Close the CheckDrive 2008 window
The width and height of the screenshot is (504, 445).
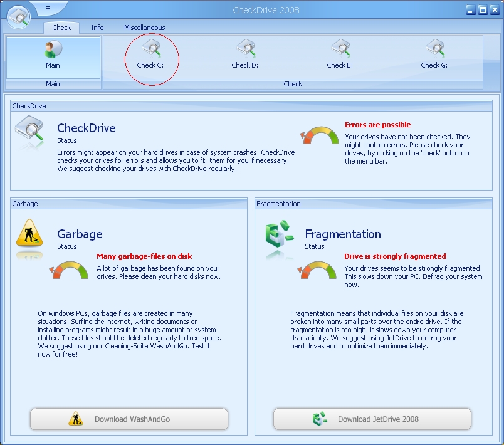pos(495,9)
